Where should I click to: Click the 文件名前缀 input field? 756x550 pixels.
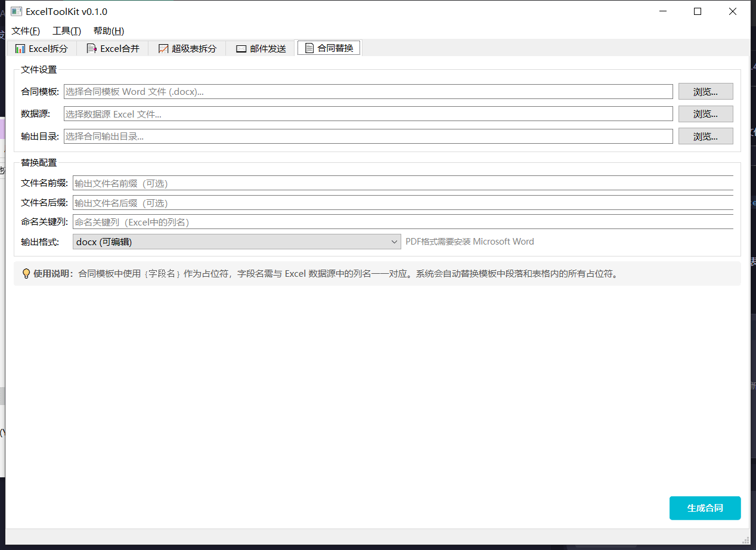[x=403, y=183]
